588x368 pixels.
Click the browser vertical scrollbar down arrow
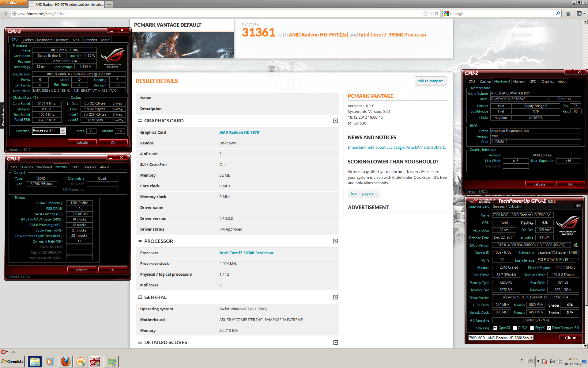point(586,346)
